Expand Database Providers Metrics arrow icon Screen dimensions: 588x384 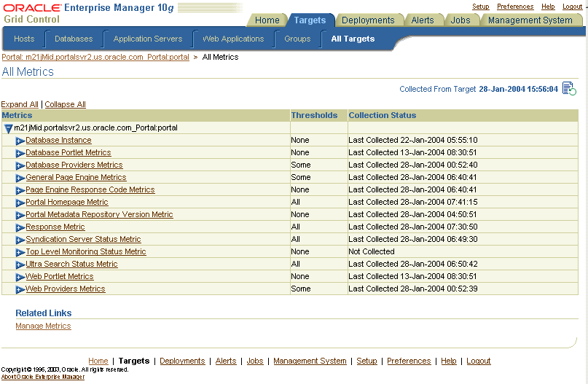(20, 165)
